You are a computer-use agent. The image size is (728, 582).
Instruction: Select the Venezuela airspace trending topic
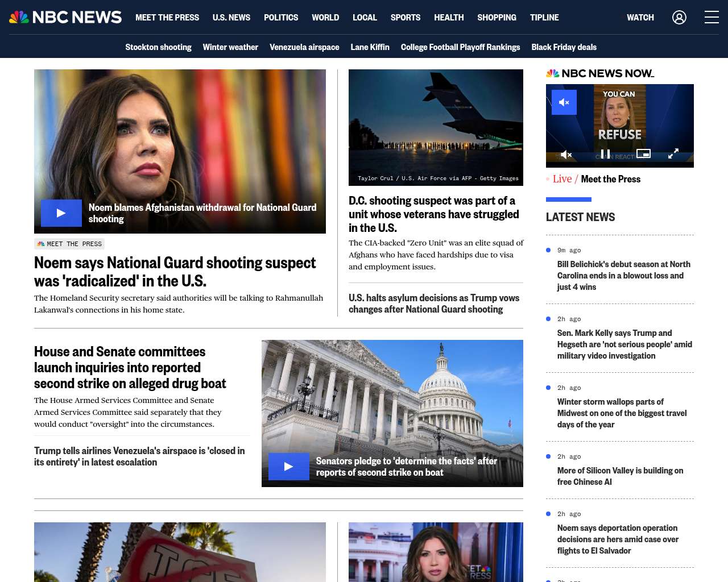pyautogui.click(x=304, y=47)
